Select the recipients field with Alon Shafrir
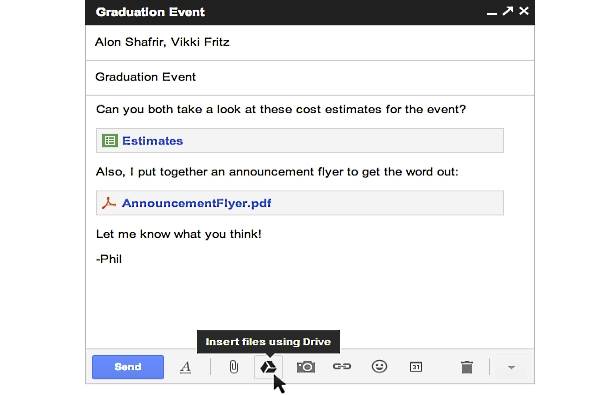 [310, 42]
